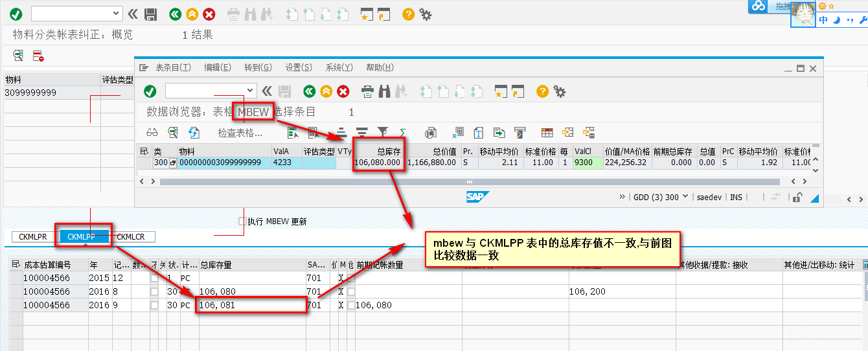Select the material cell 000000003099999999
Viewport: 868px width, 351px height.
(x=225, y=163)
